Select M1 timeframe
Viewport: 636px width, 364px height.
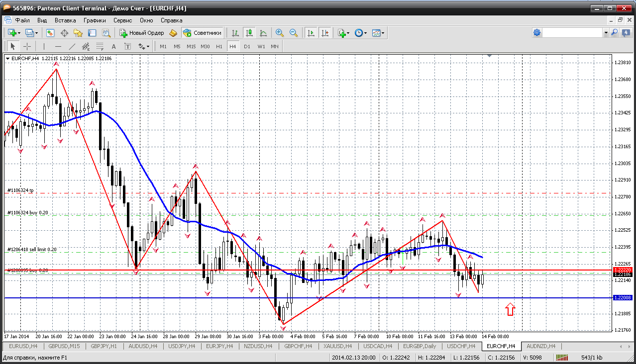point(163,46)
